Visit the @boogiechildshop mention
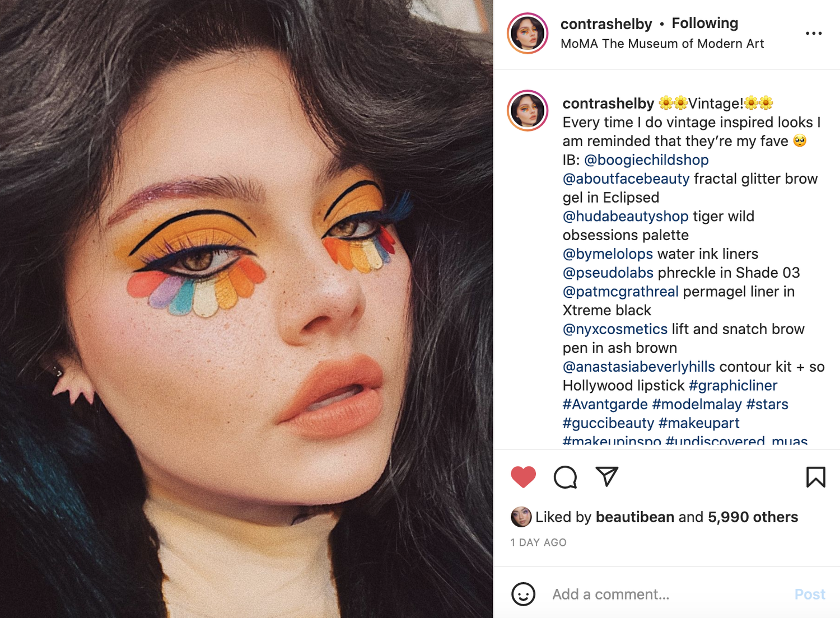840x618 pixels. [646, 160]
